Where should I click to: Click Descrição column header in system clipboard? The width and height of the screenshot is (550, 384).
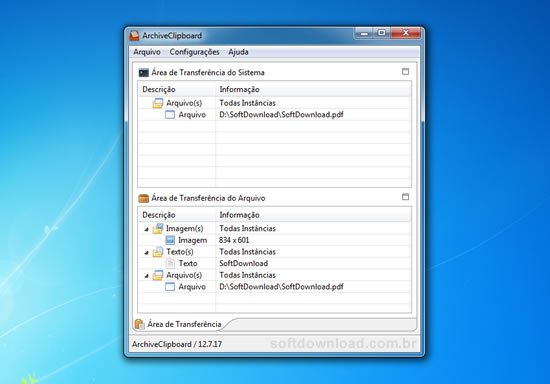[x=177, y=89]
